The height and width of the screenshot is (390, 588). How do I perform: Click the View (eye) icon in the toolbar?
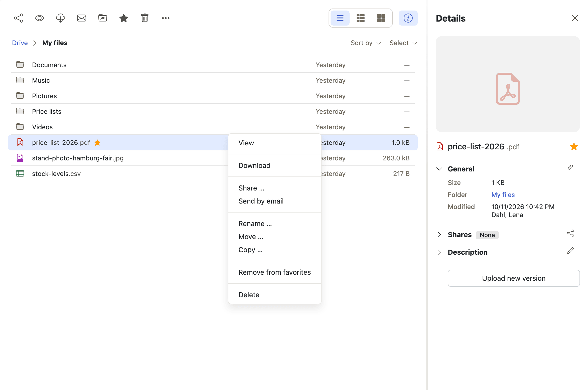[x=40, y=18]
